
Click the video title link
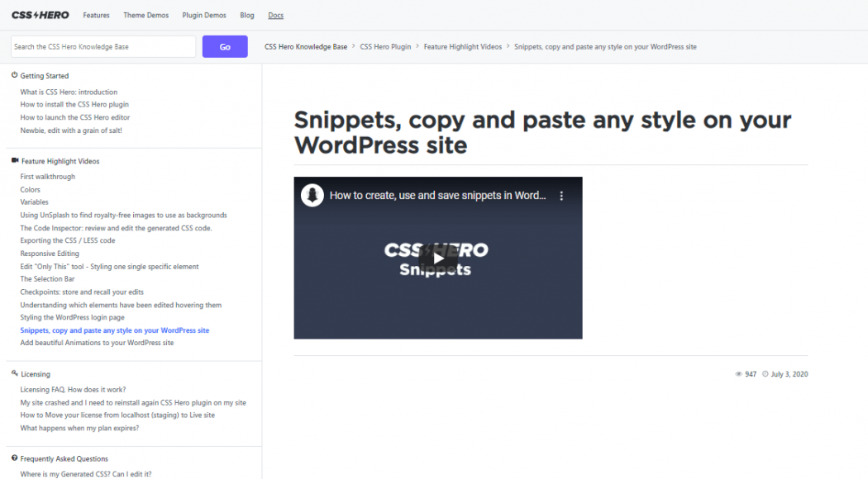[x=437, y=196]
